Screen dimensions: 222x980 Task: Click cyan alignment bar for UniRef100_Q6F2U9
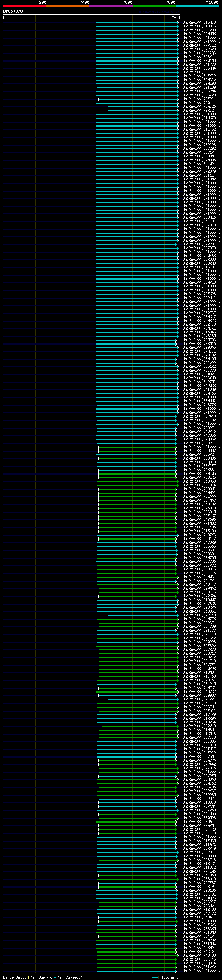(137, 30)
